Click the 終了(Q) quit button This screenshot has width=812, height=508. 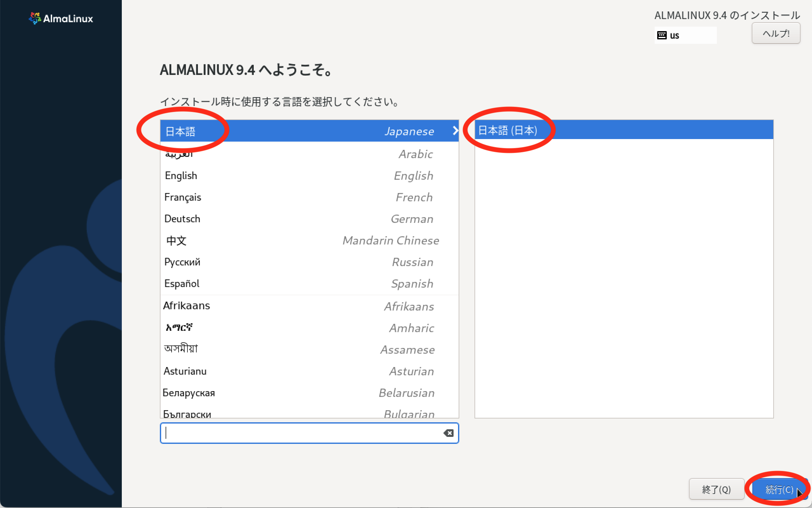coord(717,489)
